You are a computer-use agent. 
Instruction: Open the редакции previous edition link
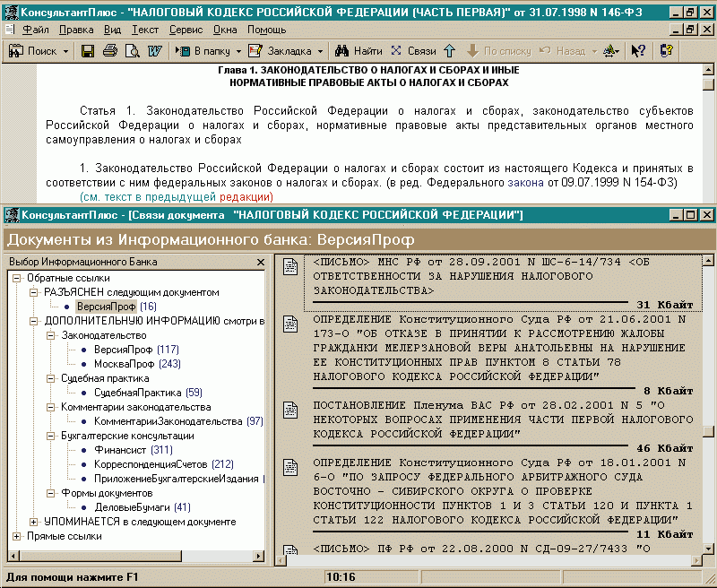click(246, 197)
